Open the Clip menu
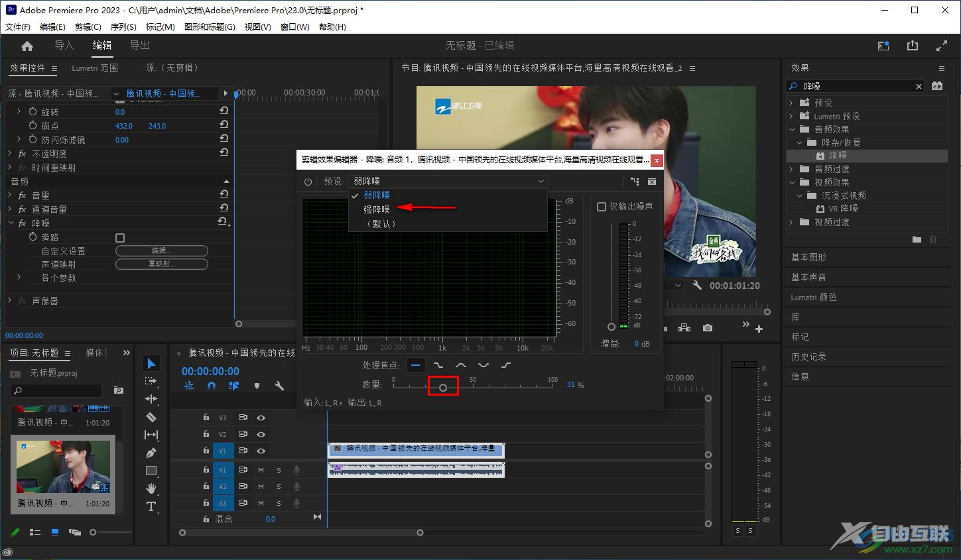 (x=88, y=27)
